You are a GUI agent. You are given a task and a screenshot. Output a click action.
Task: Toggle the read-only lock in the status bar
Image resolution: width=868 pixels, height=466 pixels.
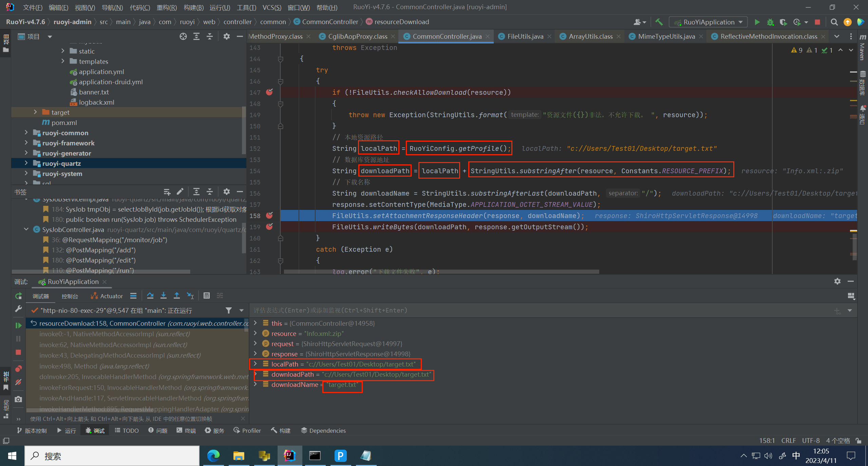click(858, 441)
